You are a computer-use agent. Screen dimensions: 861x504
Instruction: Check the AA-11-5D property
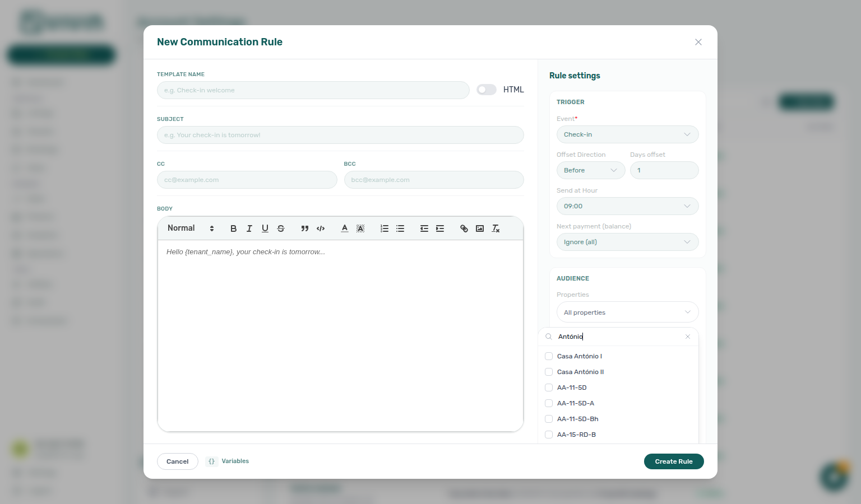click(549, 388)
